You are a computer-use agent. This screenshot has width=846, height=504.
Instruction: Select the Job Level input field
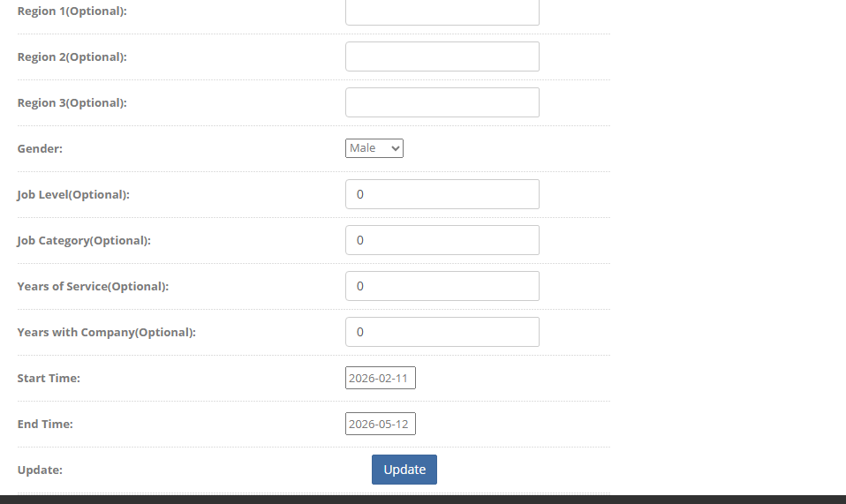[442, 194]
